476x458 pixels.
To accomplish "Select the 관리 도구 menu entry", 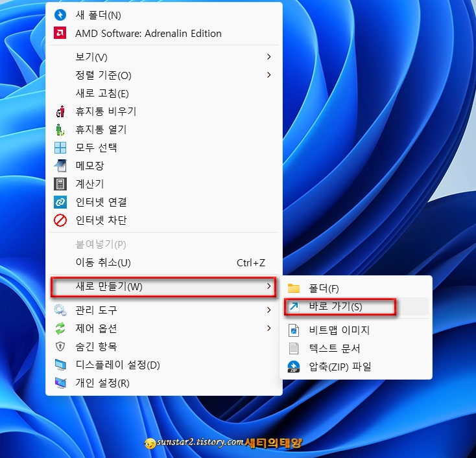I will coord(164,310).
